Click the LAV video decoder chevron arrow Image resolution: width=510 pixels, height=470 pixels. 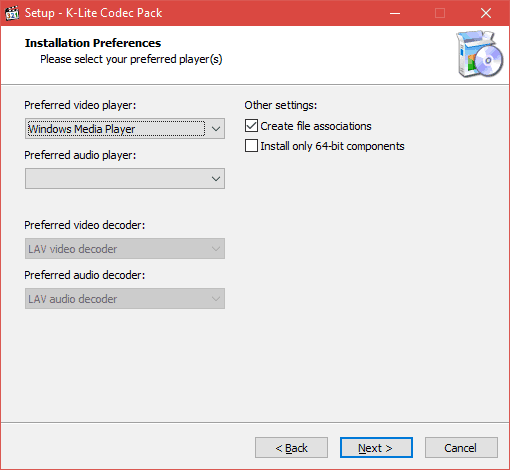coord(216,249)
